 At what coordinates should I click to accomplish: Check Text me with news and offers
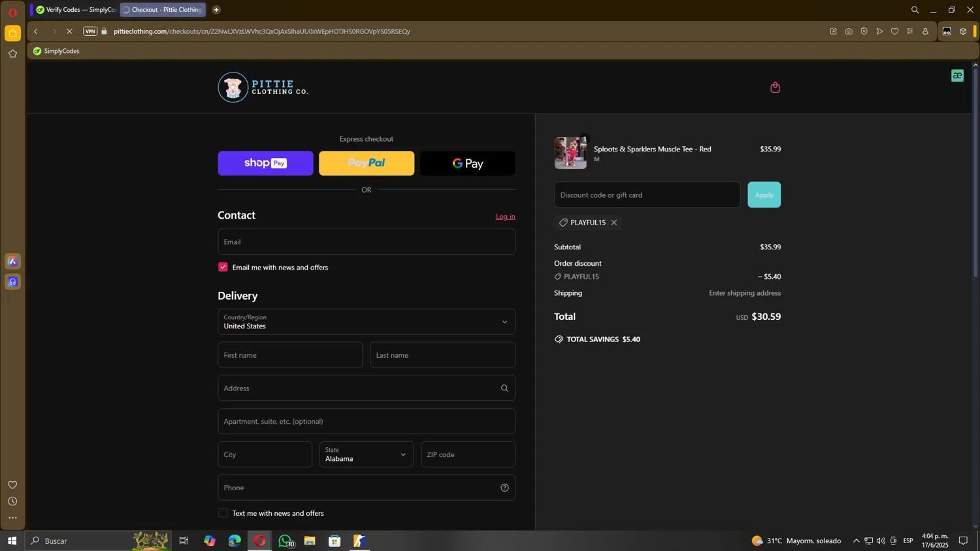(223, 513)
